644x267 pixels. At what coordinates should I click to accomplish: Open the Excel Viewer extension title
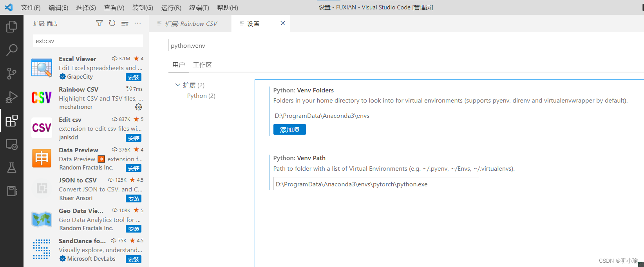pyautogui.click(x=78, y=59)
